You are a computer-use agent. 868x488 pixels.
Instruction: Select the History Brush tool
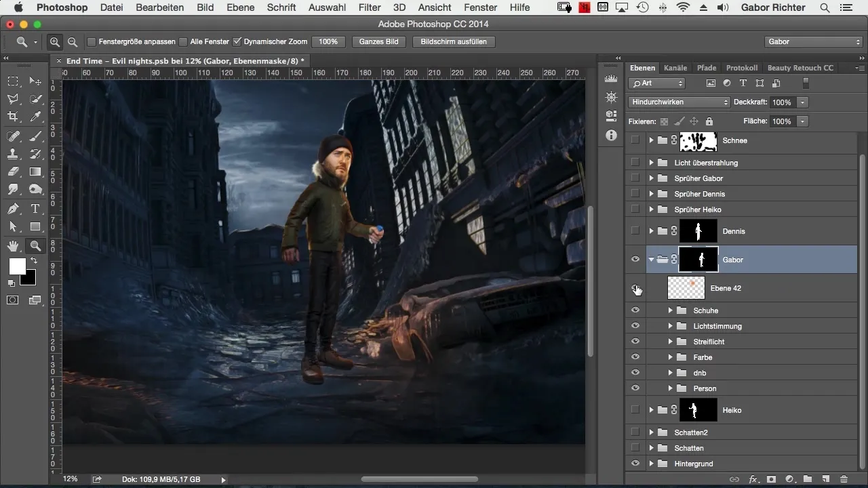click(x=35, y=154)
